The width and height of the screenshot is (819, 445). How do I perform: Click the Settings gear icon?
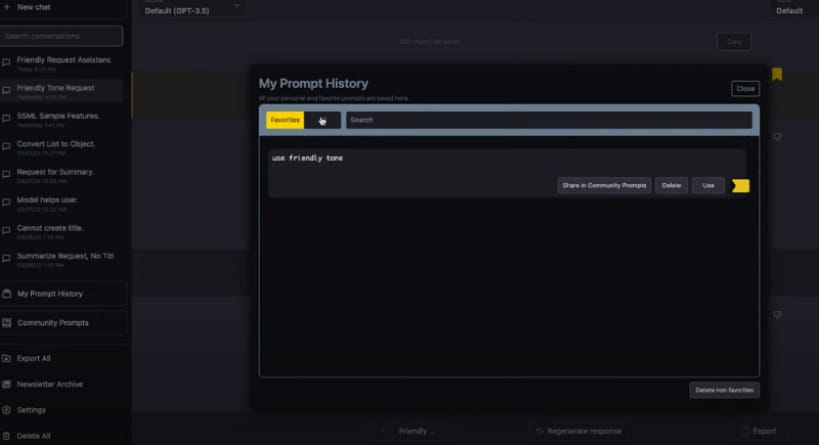[7, 410]
